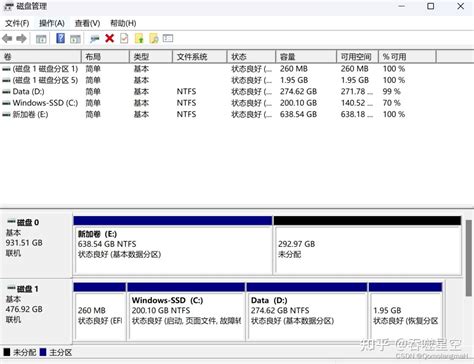This screenshot has height=364, width=474.
Task: Click the action pane icon right of Help icon
Action: click(75, 39)
